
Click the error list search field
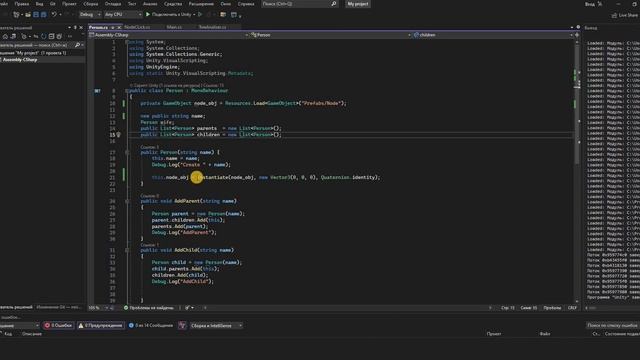[x=612, y=325]
